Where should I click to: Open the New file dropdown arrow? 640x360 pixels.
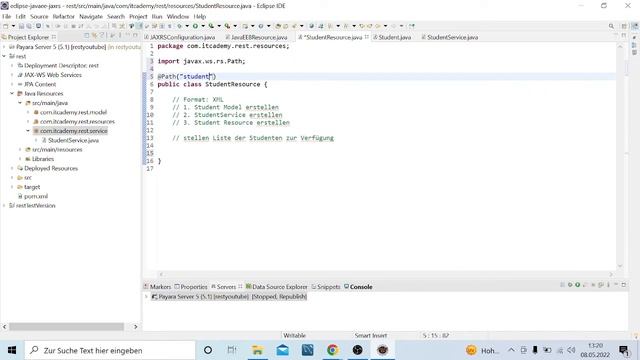[x=13, y=26]
